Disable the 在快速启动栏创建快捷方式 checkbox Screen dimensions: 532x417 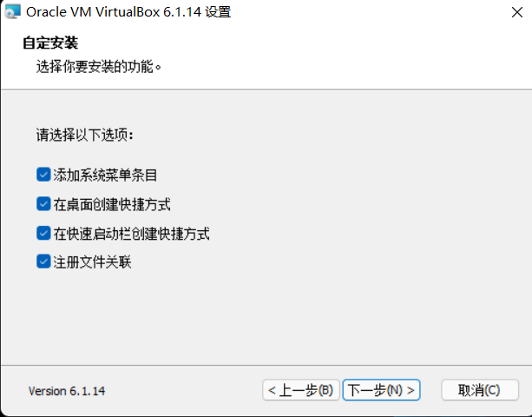[43, 234]
